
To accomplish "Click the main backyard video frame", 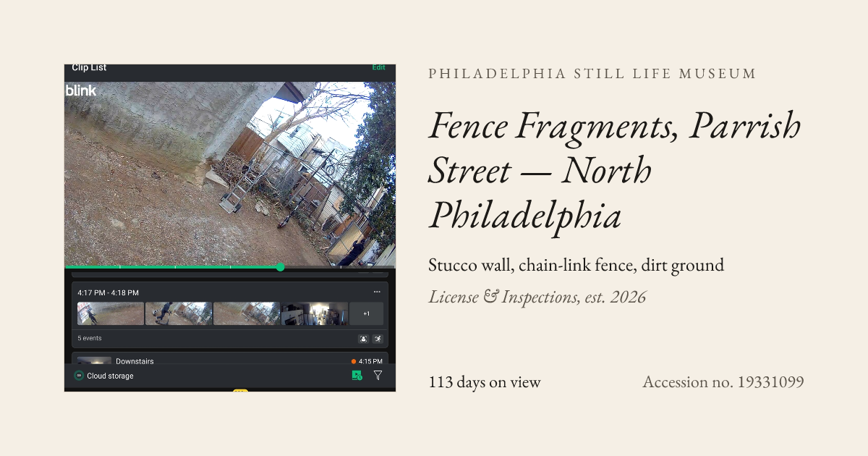I will pos(230,174).
